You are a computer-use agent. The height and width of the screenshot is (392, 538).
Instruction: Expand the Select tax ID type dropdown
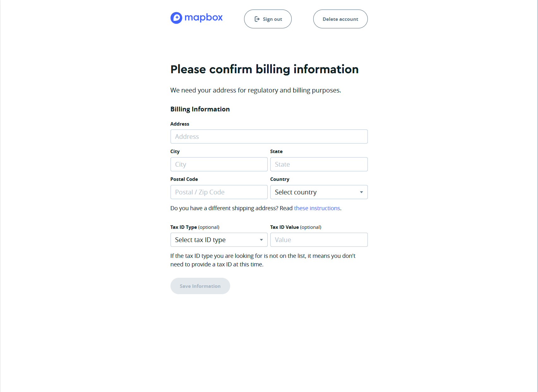click(x=215, y=240)
